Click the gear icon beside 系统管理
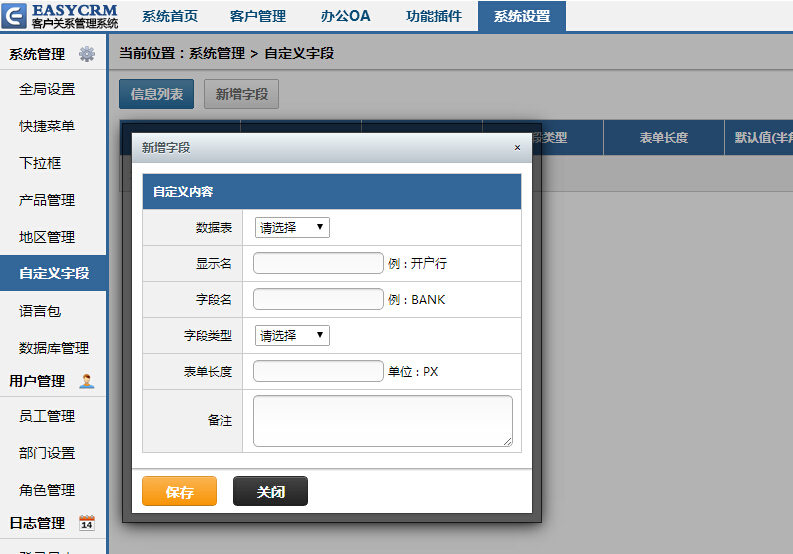 click(x=87, y=54)
